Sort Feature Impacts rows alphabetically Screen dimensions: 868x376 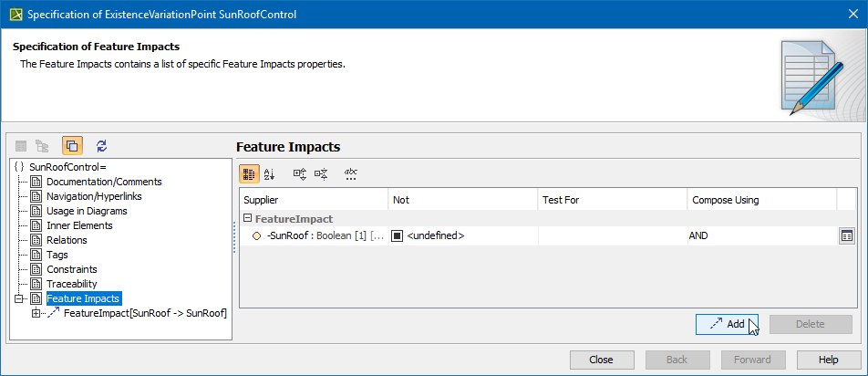click(269, 173)
